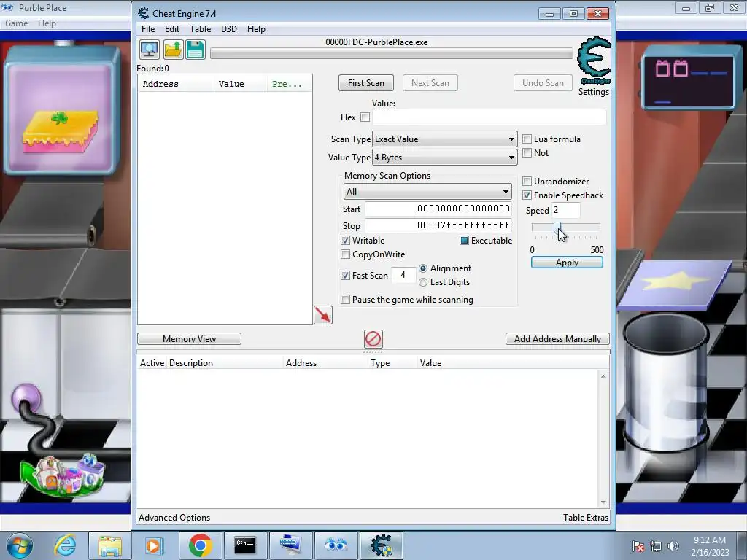
Task: Switch to Cheat Engine taskbar icon
Action: coord(381,545)
